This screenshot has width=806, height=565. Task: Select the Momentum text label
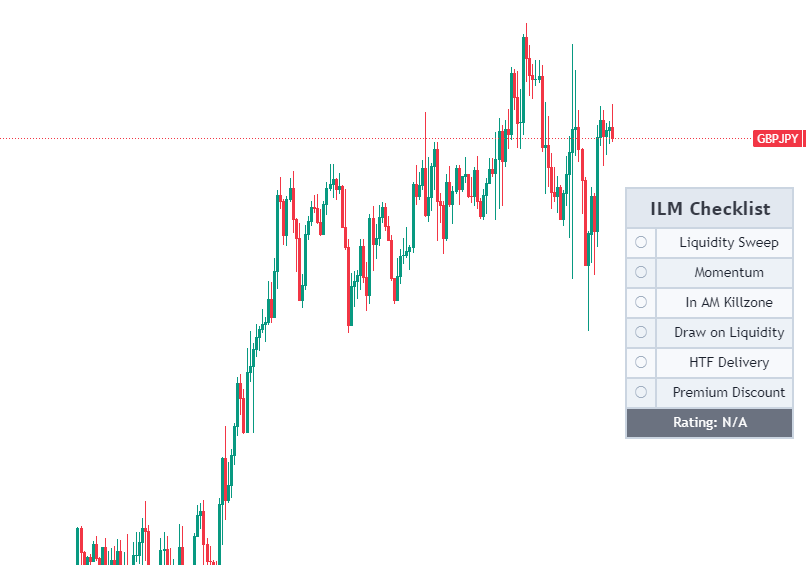[x=728, y=272]
